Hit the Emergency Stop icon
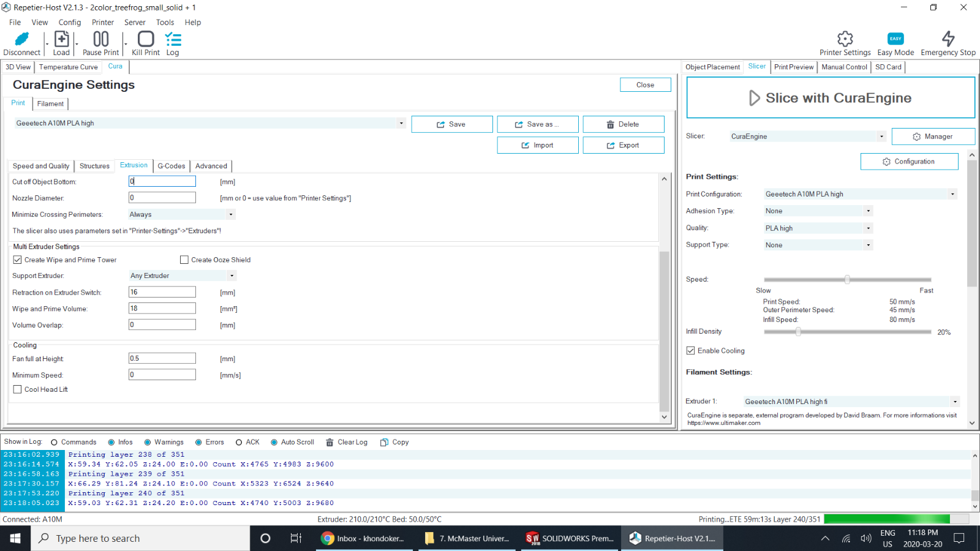 pyautogui.click(x=948, y=40)
